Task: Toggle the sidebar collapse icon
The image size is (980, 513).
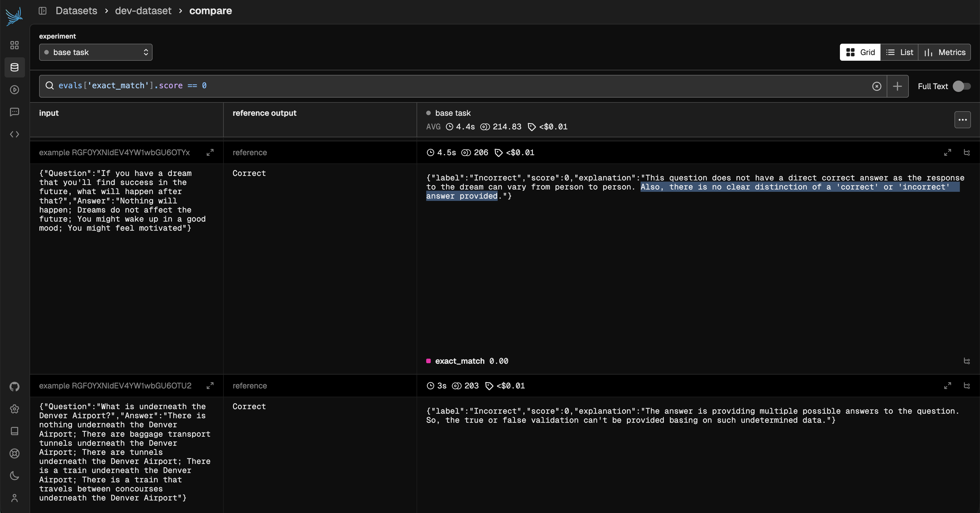Action: 43,11
